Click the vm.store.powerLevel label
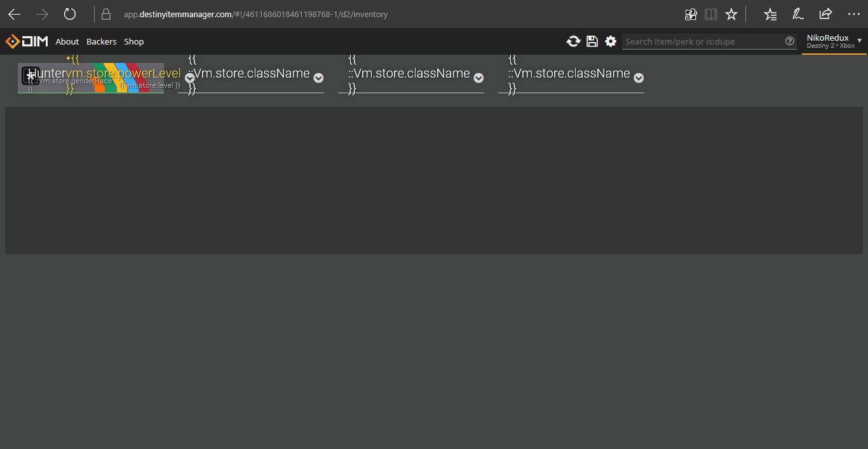The image size is (868, 449). pos(144,73)
